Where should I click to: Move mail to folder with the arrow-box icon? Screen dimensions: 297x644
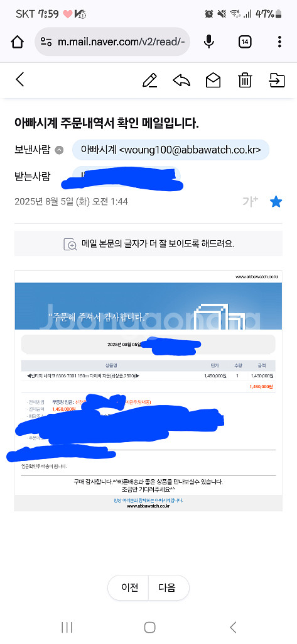tap(277, 80)
